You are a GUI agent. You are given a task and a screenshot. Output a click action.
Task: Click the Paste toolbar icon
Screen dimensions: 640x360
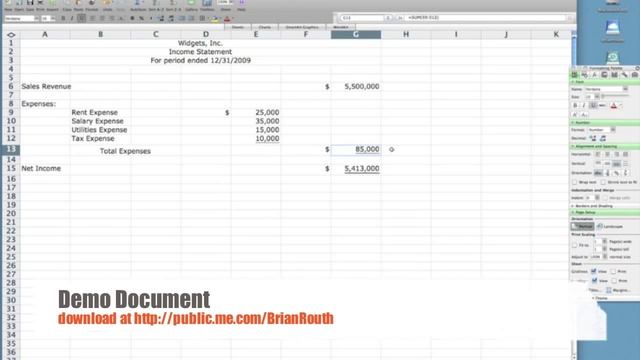coord(78,4)
